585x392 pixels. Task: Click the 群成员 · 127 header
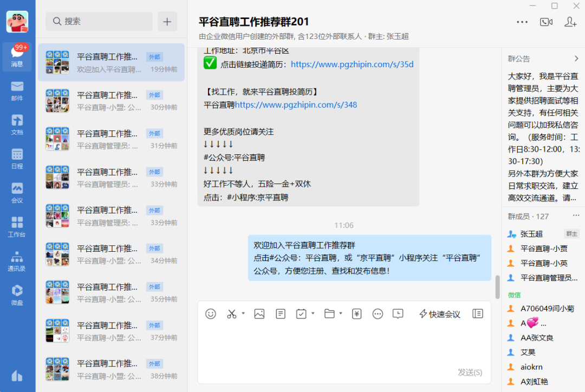point(528,217)
